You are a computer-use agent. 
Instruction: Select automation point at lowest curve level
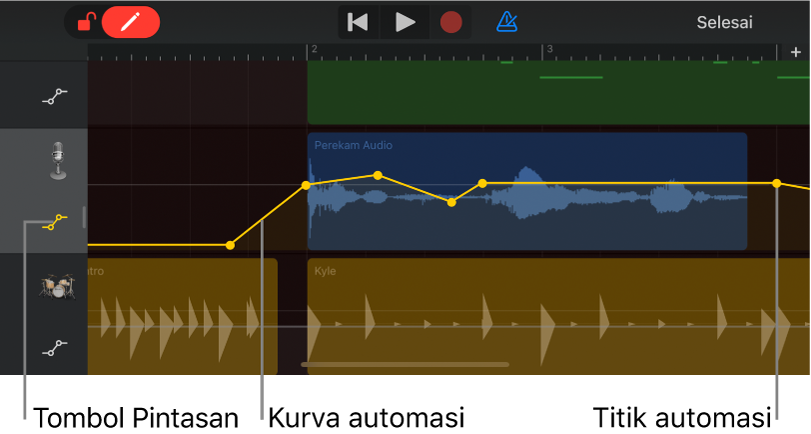230,245
